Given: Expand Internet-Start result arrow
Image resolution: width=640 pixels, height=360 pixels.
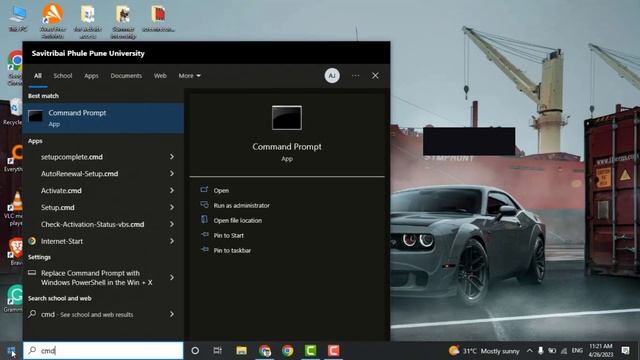Looking at the screenshot, I should click(172, 241).
